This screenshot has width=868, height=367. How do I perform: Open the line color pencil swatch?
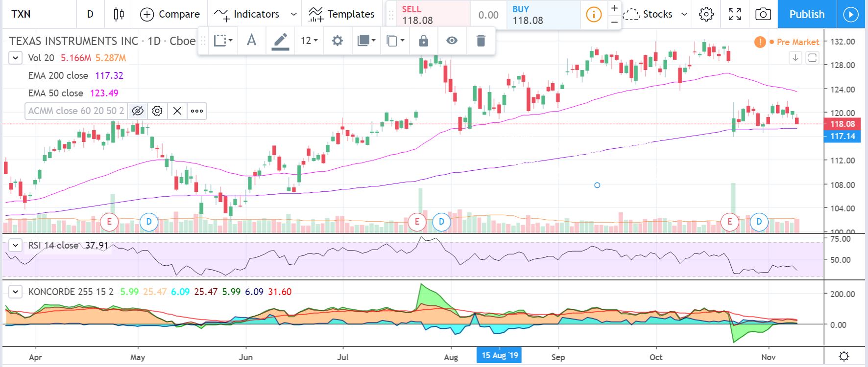280,41
